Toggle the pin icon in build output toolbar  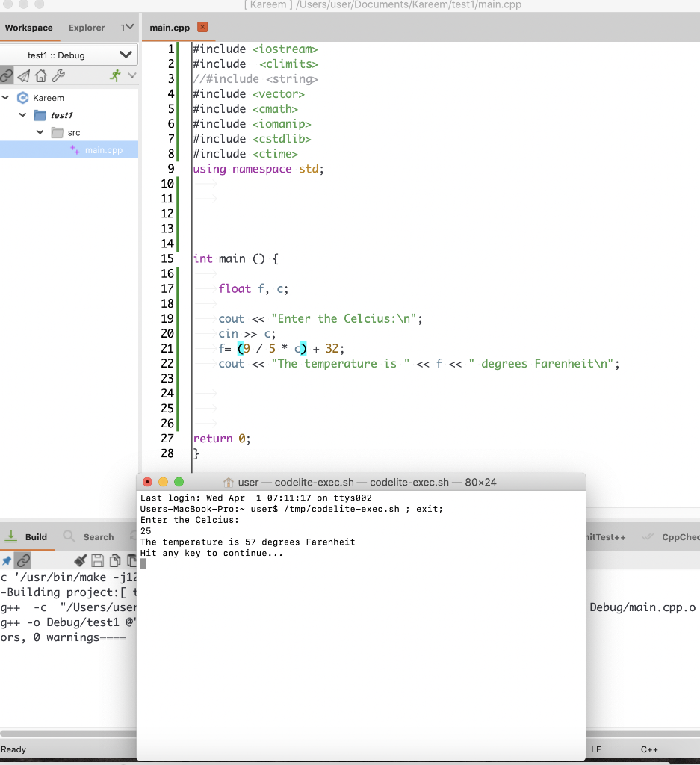(7, 560)
